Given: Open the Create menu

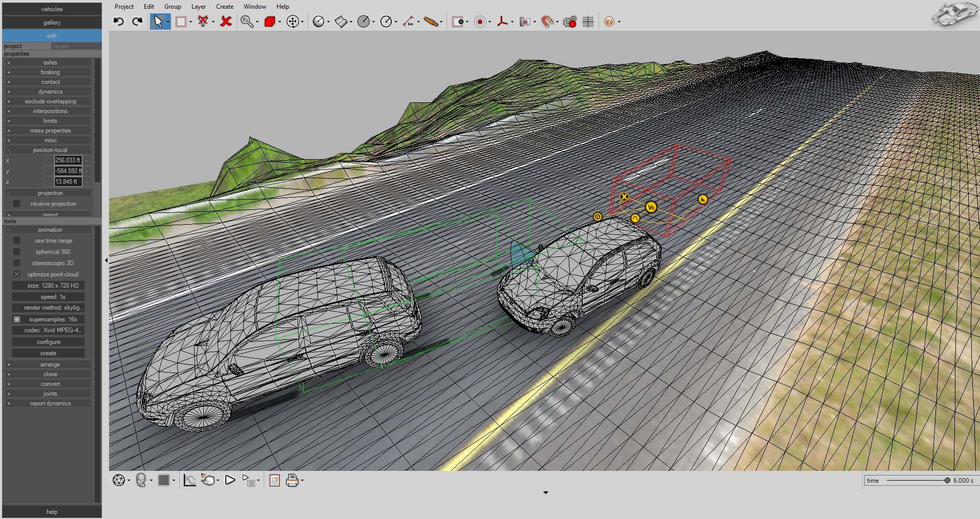Looking at the screenshot, I should click(x=225, y=7).
